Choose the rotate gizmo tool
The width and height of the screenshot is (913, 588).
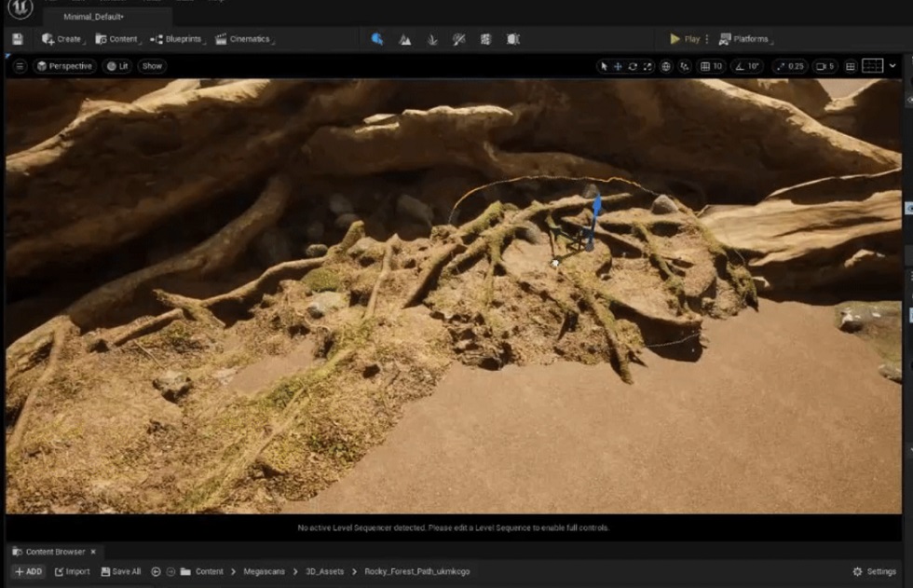(x=633, y=66)
